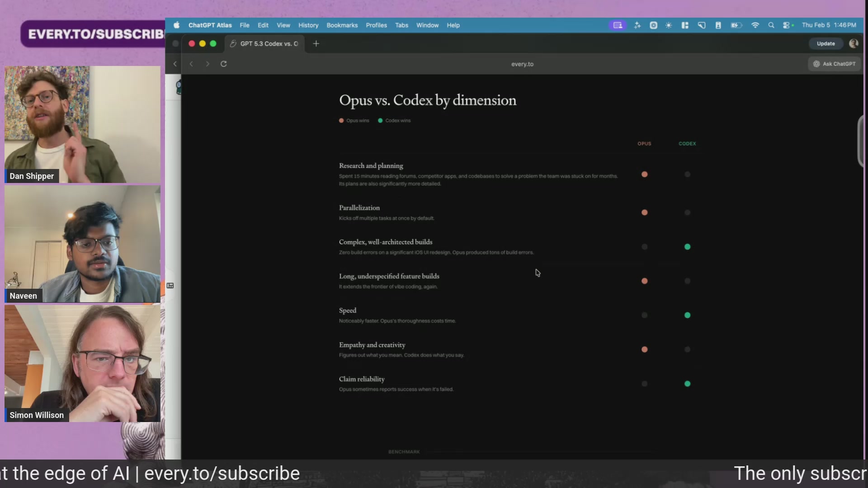Collapse sidebar with left chevron icon

coord(175,64)
